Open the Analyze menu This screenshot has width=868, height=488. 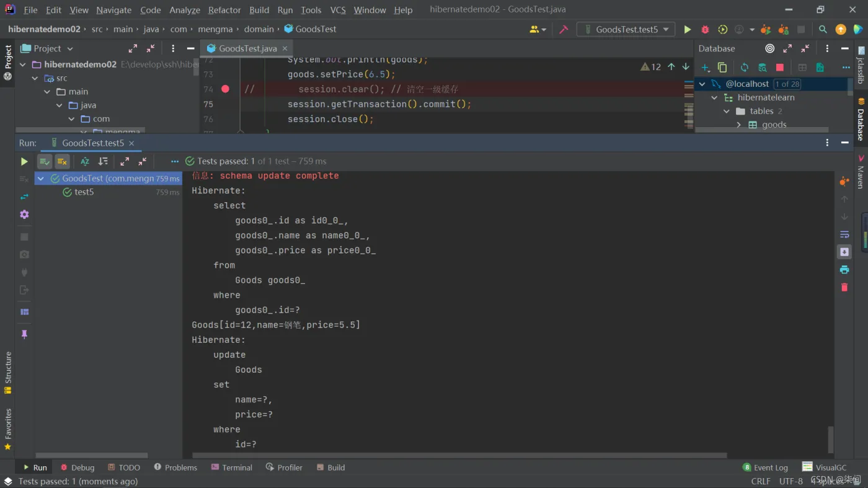click(185, 10)
